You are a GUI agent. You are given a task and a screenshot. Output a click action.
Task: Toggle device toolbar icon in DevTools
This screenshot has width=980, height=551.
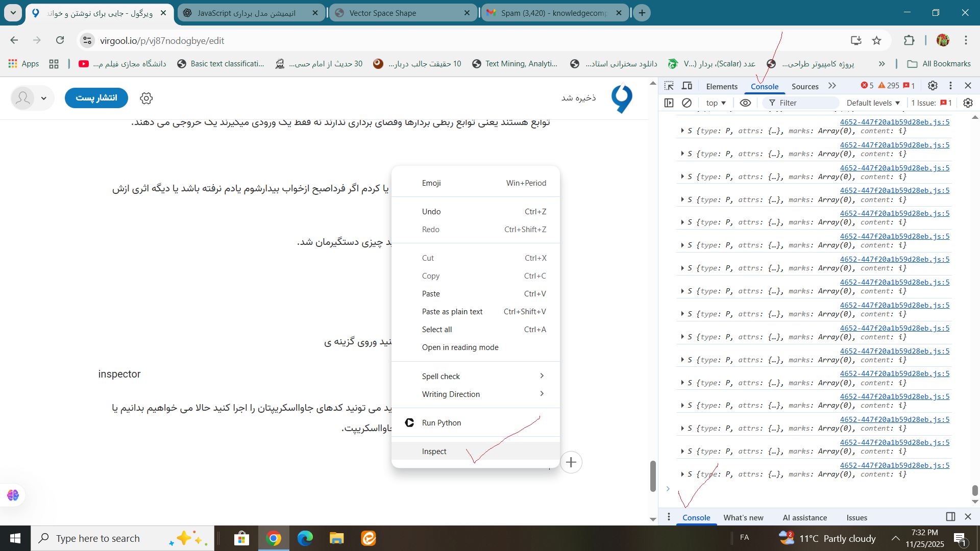click(x=687, y=86)
